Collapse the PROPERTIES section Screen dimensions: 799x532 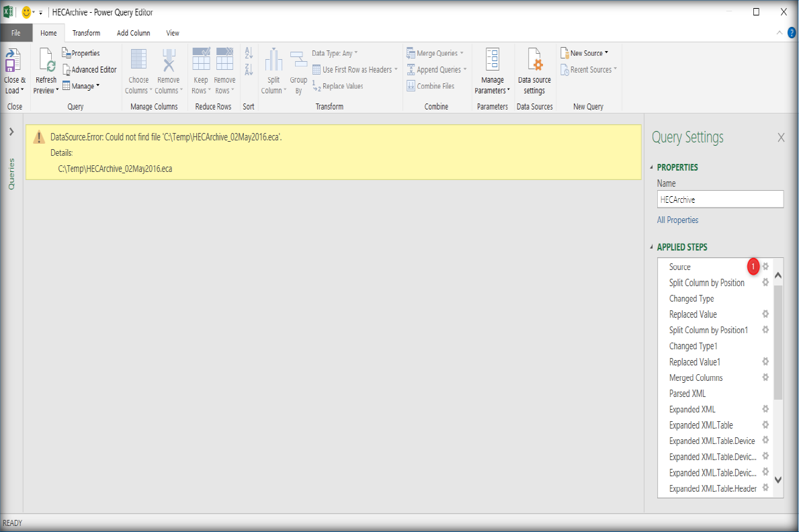[650, 167]
